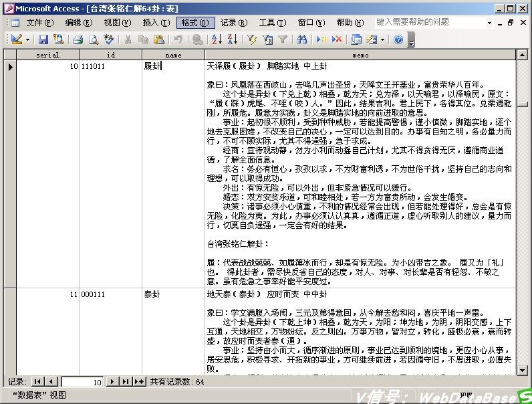Select the id column header
The image size is (532, 404).
(110, 55)
